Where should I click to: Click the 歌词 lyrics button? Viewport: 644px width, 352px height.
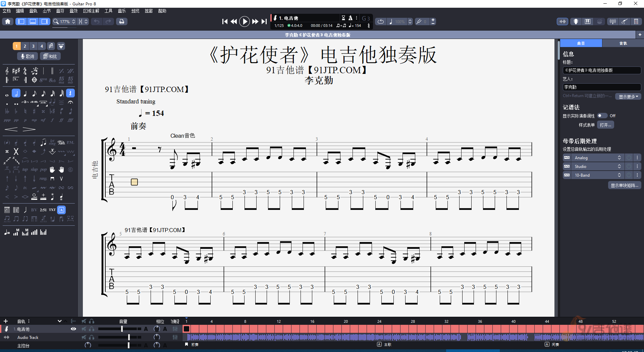[28, 56]
